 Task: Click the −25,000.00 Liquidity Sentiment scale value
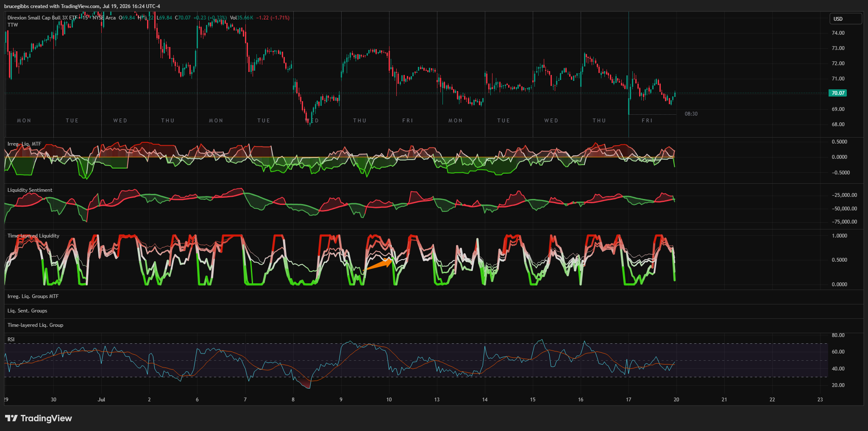[x=844, y=195]
